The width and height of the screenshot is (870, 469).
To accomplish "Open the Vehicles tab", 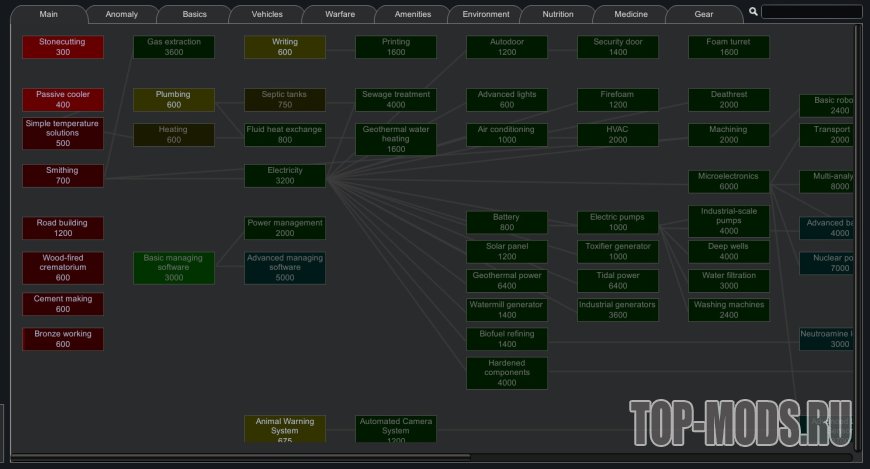I will click(267, 15).
